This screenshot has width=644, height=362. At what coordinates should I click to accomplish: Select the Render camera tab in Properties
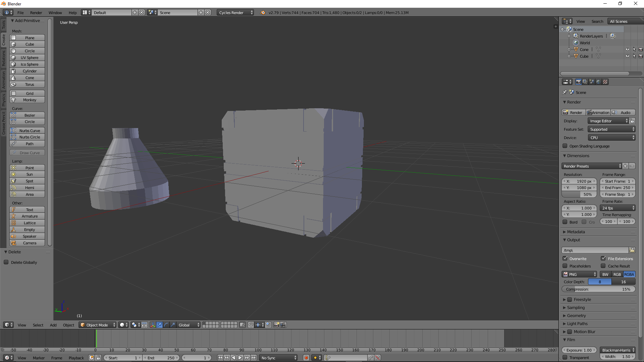click(x=579, y=81)
